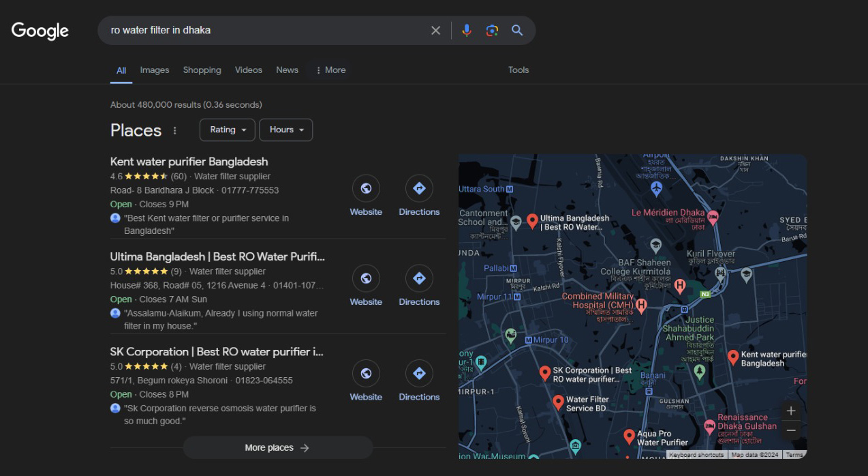Open Places three-dot options menu
Viewport: 868px width, 476px height.
tap(175, 130)
